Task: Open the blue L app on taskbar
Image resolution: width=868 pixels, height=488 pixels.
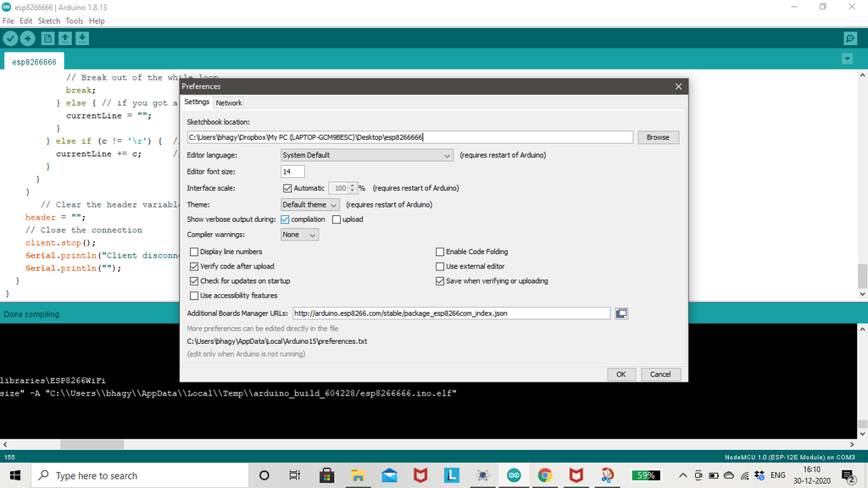Action: point(452,475)
